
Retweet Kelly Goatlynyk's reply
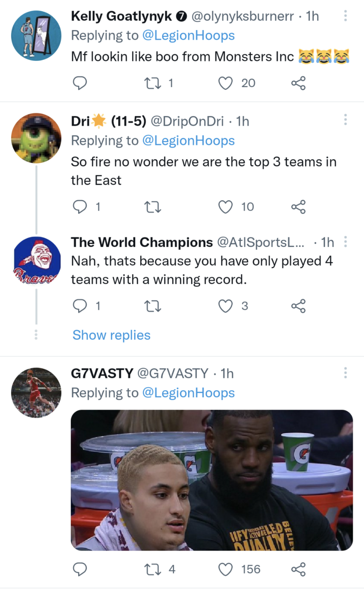coord(152,83)
